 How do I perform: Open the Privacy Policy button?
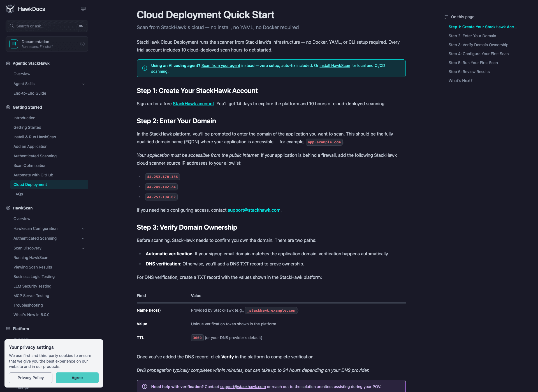tap(31, 378)
